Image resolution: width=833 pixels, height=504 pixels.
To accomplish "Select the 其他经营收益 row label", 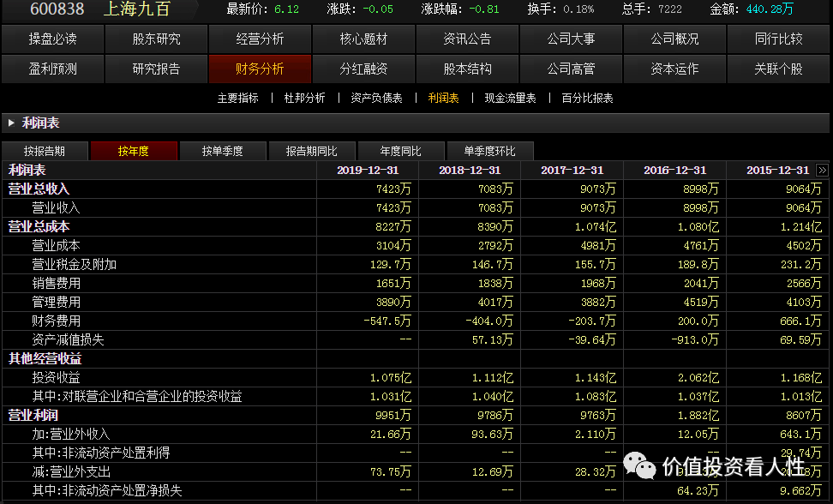I will point(45,359).
